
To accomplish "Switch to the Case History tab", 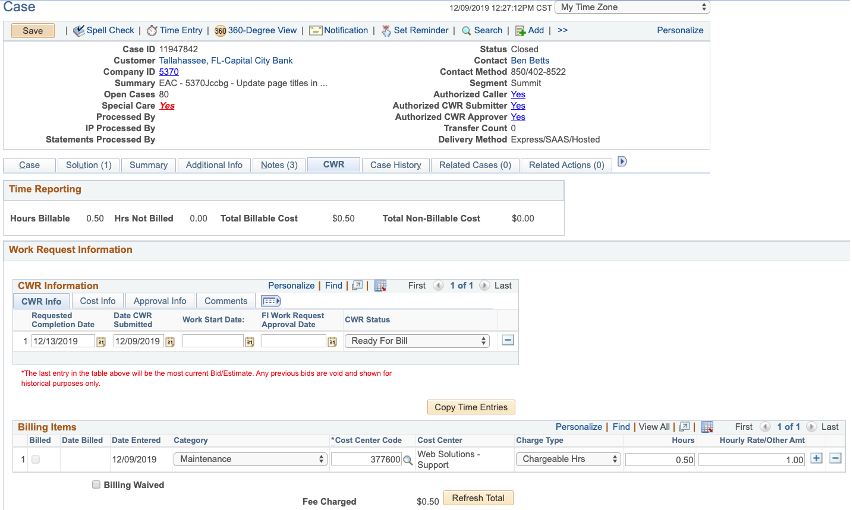I will pos(395,165).
